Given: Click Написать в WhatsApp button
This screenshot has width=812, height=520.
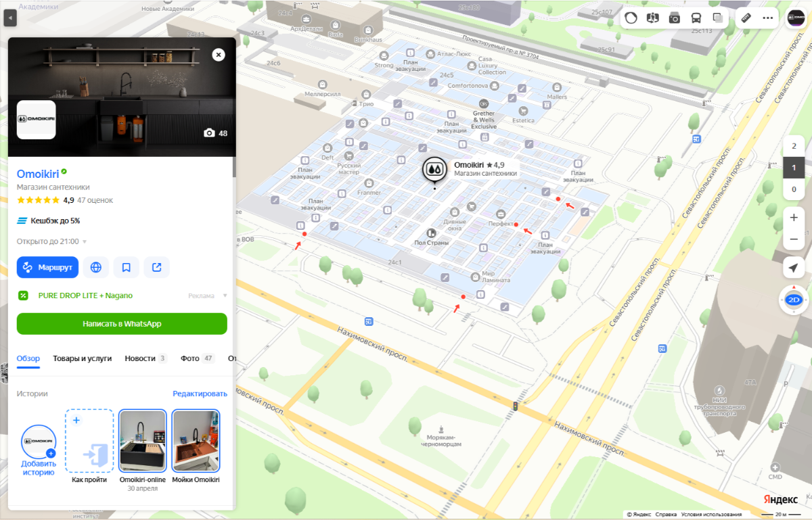Looking at the screenshot, I should (122, 324).
